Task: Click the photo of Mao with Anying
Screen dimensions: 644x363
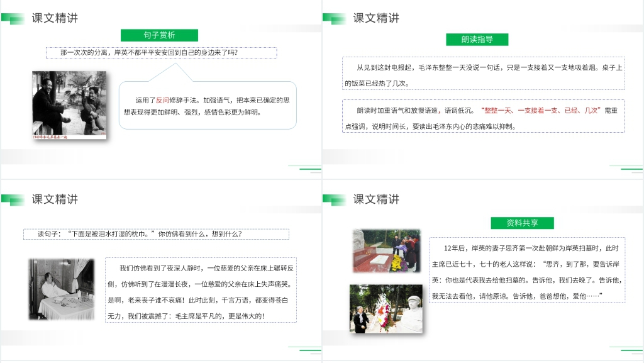Action: [69, 106]
